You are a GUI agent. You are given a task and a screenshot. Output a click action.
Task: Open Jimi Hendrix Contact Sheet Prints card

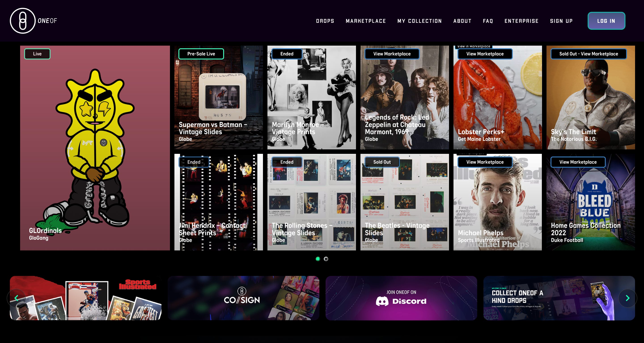point(218,202)
